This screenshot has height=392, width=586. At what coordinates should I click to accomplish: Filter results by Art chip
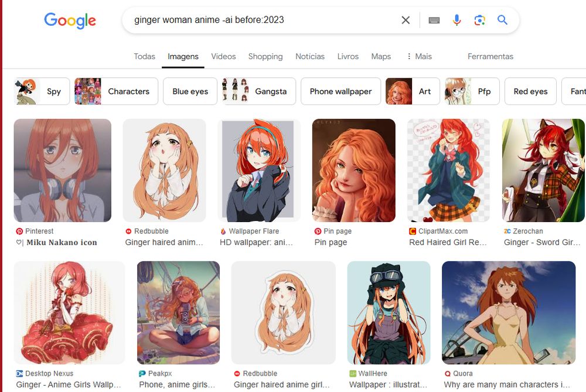pyautogui.click(x=413, y=91)
